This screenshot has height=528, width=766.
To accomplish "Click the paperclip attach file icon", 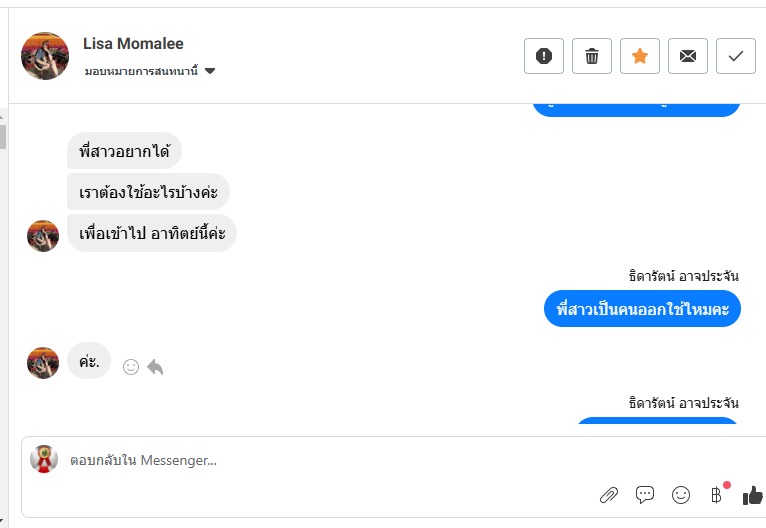I will click(x=608, y=494).
